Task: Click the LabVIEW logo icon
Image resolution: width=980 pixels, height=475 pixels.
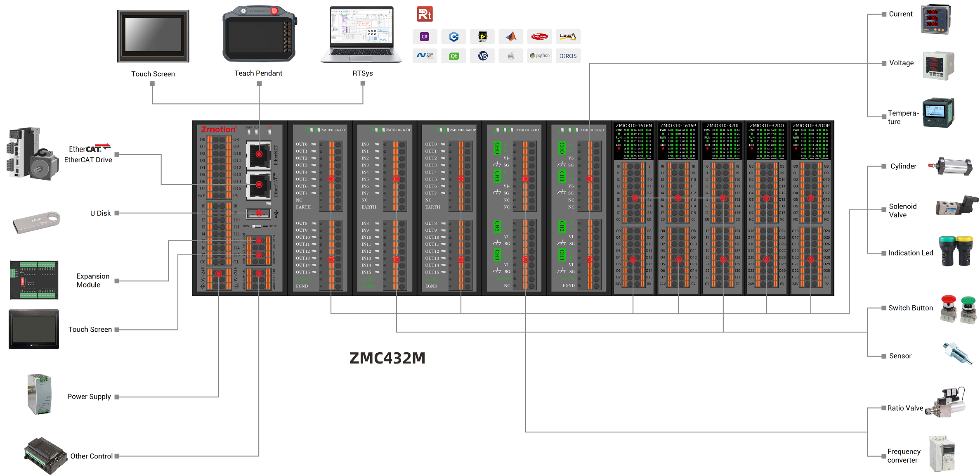Action: pyautogui.click(x=482, y=37)
